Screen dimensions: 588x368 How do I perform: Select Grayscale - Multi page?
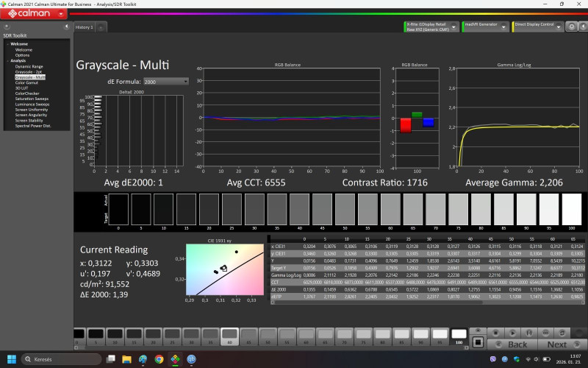[x=30, y=77]
